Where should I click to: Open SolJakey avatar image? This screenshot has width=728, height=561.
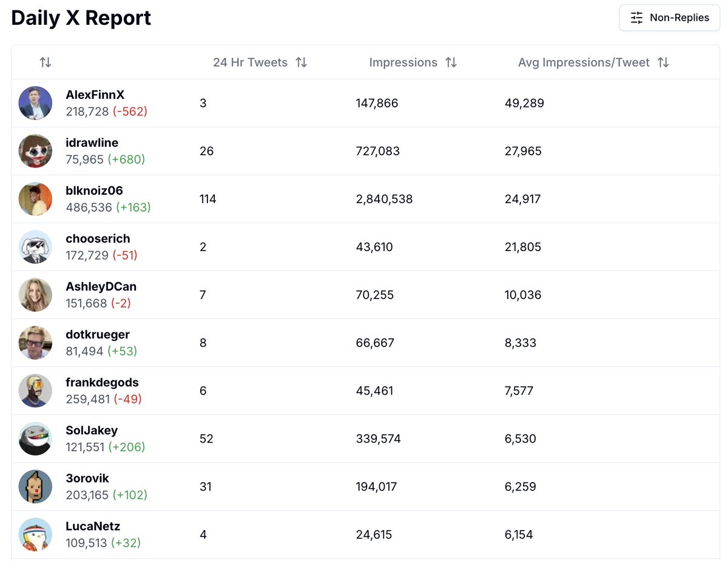tap(35, 438)
